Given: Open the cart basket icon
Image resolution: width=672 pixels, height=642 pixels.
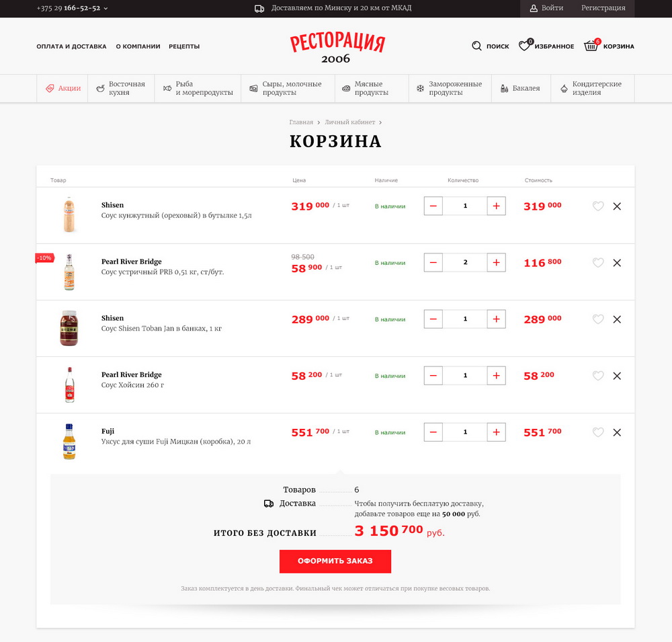Looking at the screenshot, I should click(x=591, y=45).
